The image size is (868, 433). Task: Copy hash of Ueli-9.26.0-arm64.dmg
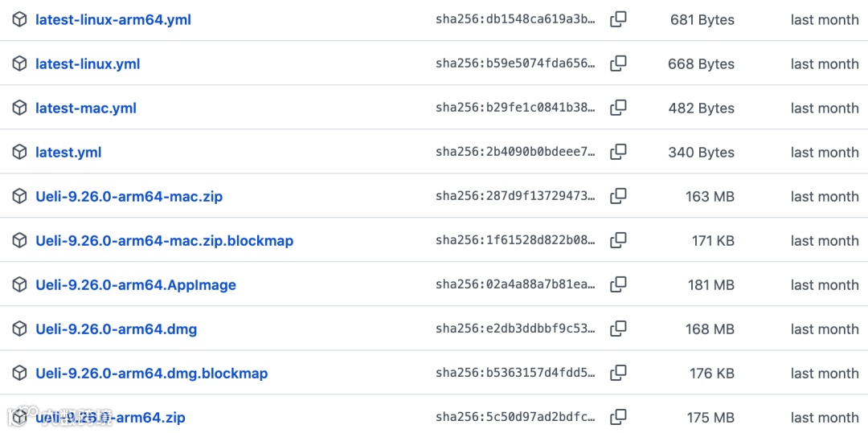click(x=618, y=329)
